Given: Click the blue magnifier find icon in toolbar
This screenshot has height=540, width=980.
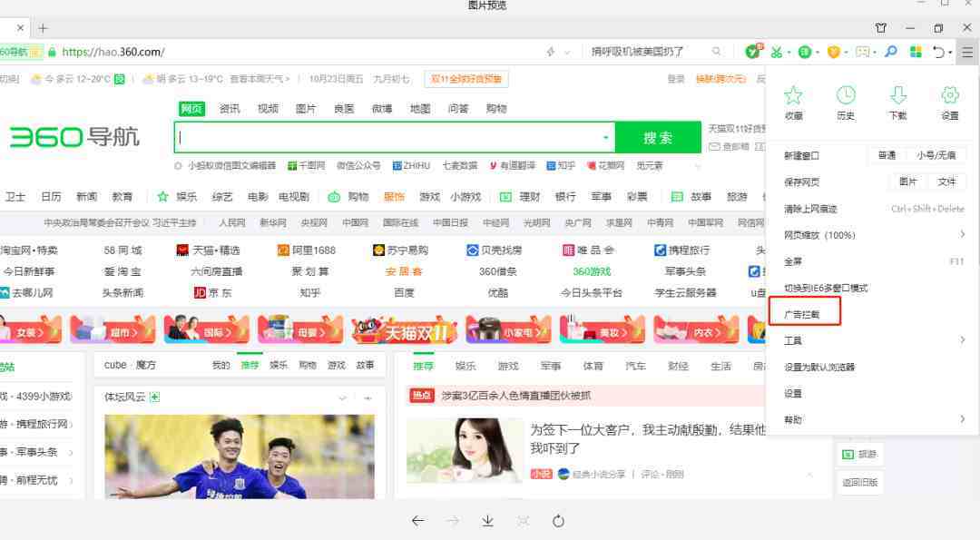Looking at the screenshot, I should point(891,52).
